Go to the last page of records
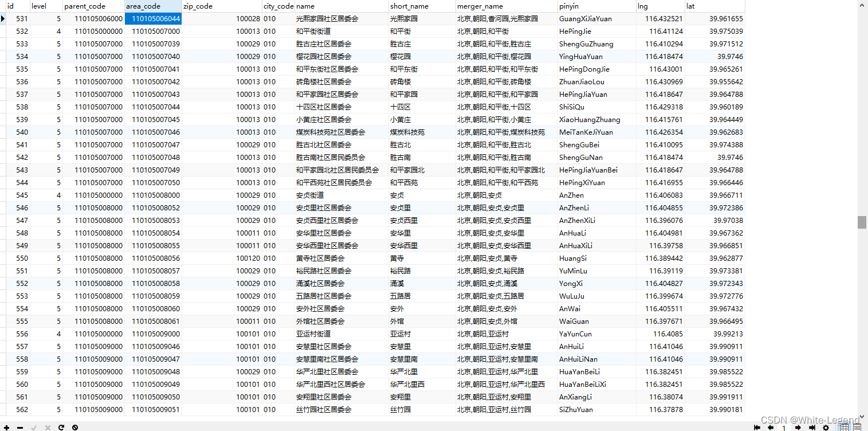Image resolution: width=868 pixels, height=431 pixels. coord(812,427)
